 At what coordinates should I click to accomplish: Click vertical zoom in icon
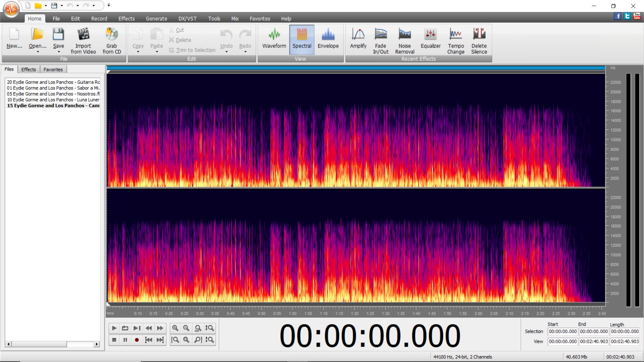coord(210,328)
